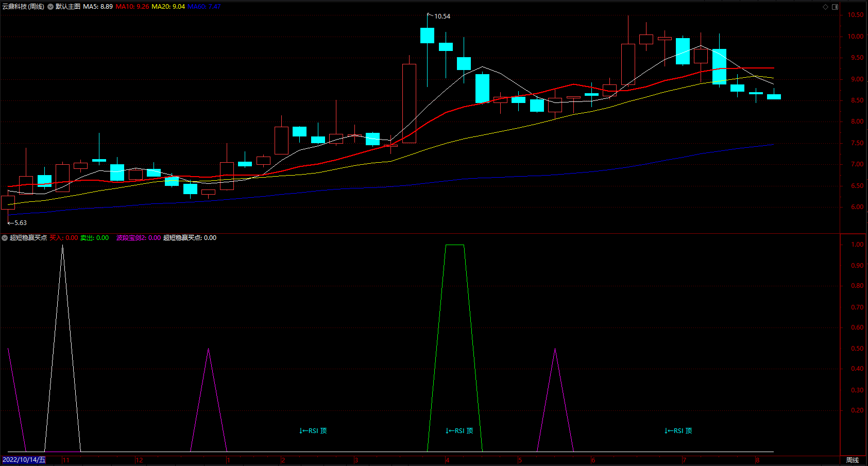
Task: Click the RSI 顶 marker near month 4
Action: [x=459, y=431]
